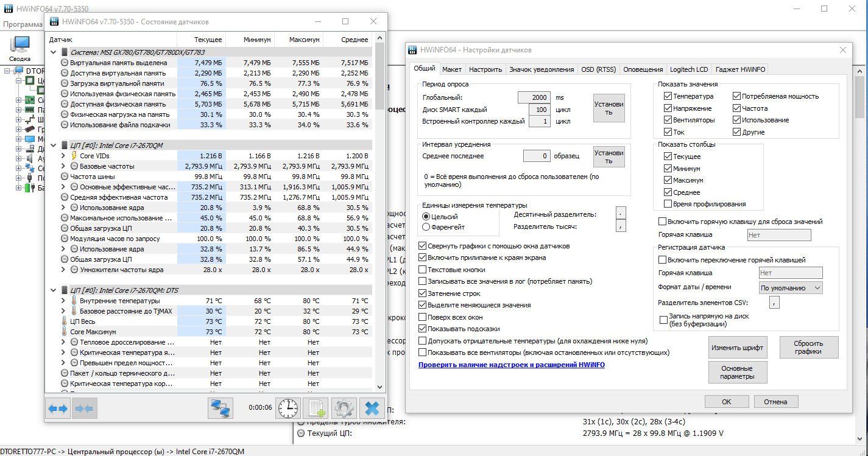
Task: Toggle the Потребляемая мощность checkbox
Action: (x=736, y=96)
